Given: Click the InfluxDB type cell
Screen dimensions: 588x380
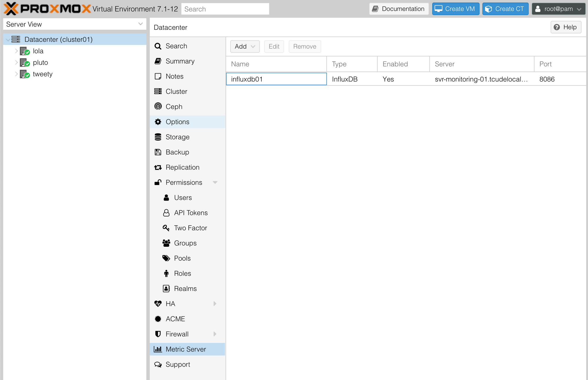Looking at the screenshot, I should [352, 79].
